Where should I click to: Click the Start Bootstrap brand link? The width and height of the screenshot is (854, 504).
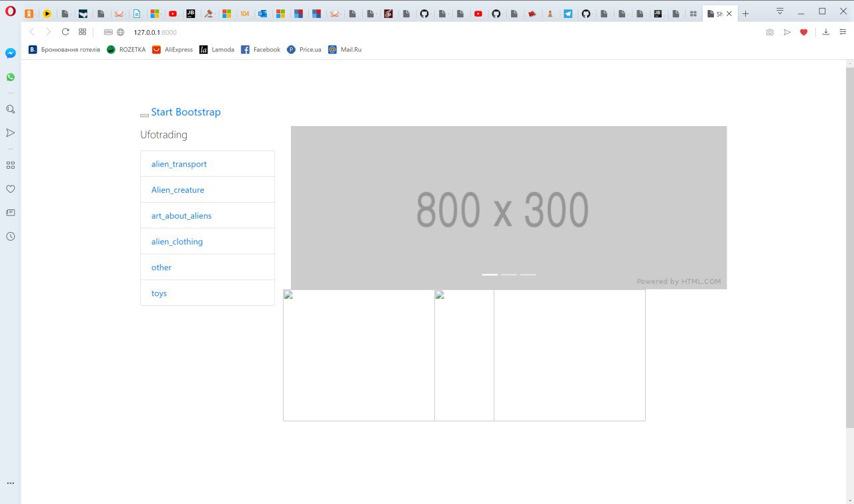(x=185, y=112)
